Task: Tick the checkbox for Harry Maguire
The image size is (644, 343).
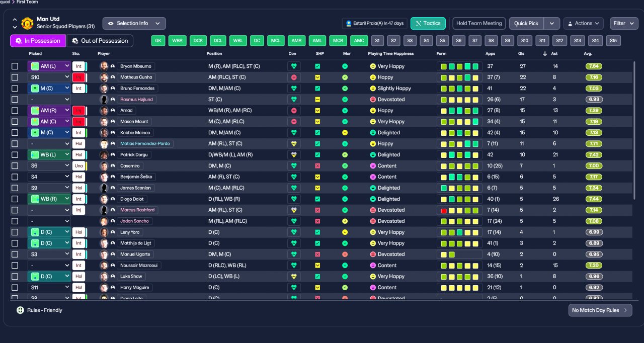Action: tap(15, 288)
